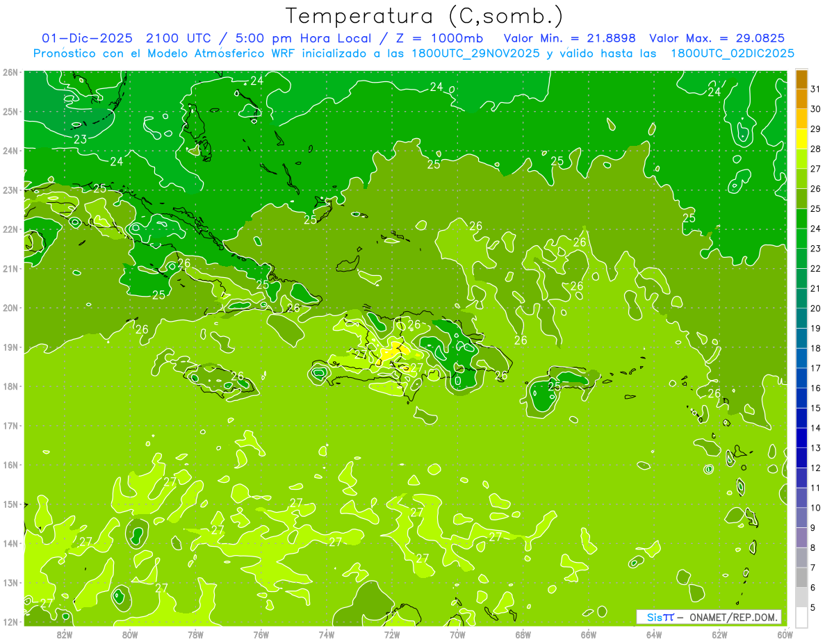Pick the purple swatch between 8 and 9
Viewport: 834px width, 644px height.
801,538
